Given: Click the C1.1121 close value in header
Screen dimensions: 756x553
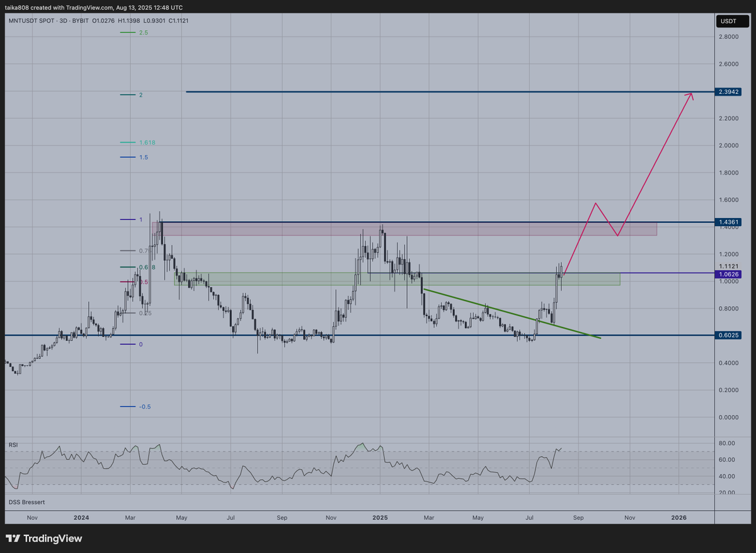Looking at the screenshot, I should (x=178, y=21).
